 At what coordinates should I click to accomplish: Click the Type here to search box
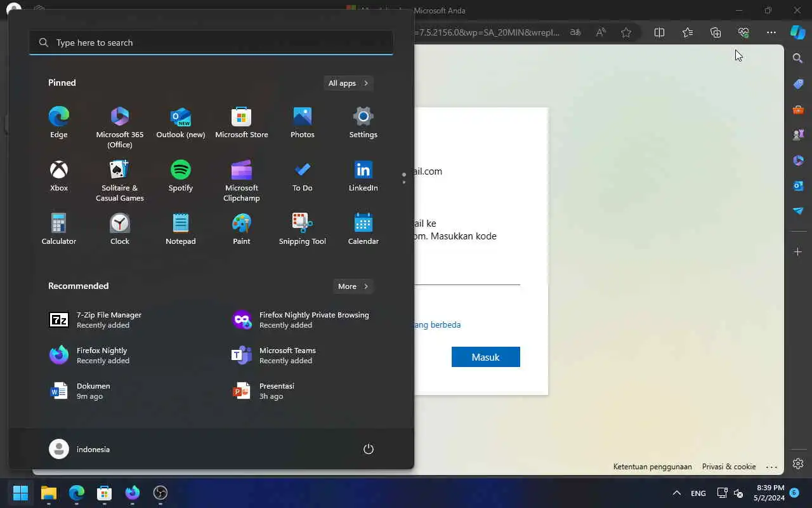pyautogui.click(x=211, y=43)
